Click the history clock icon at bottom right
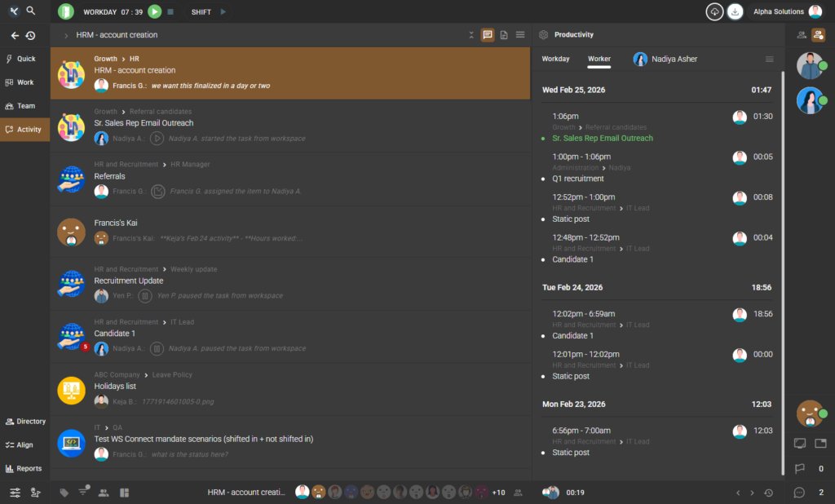The height and width of the screenshot is (504, 835). 768,493
